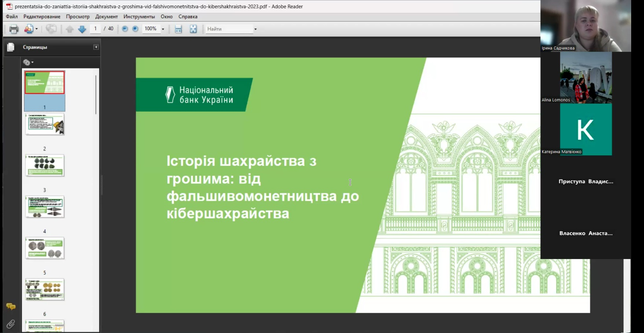The width and height of the screenshot is (644, 333).
Task: Click the page number input field
Action: [95, 28]
